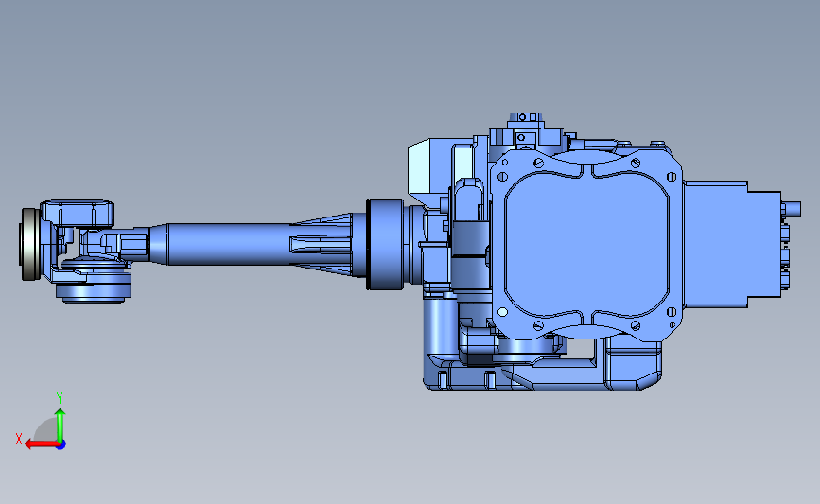Select the large rounded square cover plate

point(586,245)
